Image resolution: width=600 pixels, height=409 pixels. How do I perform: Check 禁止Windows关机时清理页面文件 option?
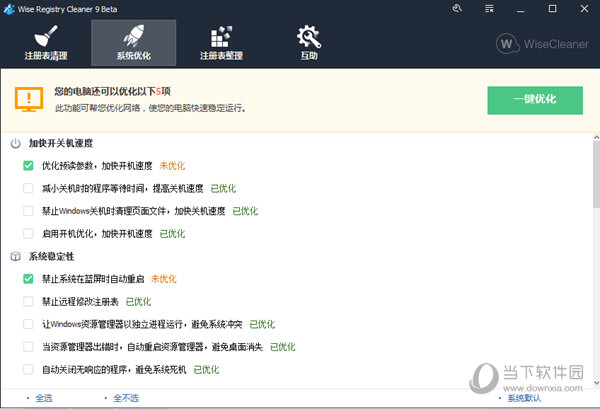click(x=28, y=211)
